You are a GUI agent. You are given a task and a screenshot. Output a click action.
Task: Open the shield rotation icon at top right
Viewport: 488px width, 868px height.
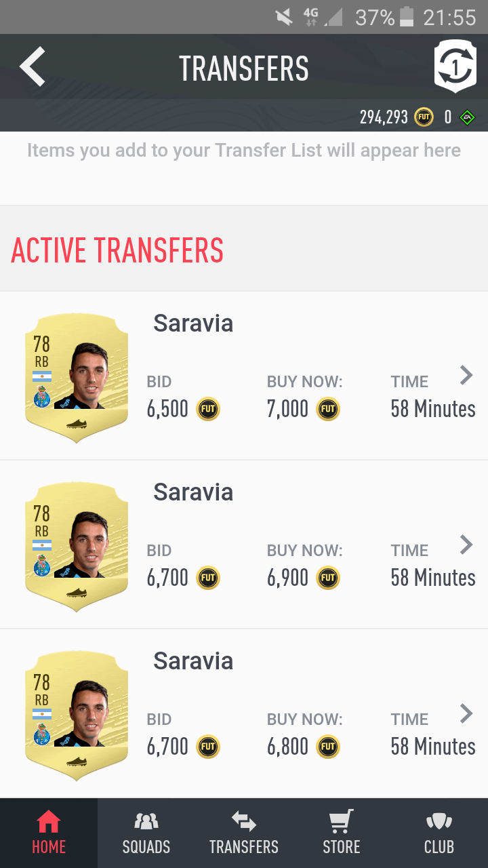point(455,66)
